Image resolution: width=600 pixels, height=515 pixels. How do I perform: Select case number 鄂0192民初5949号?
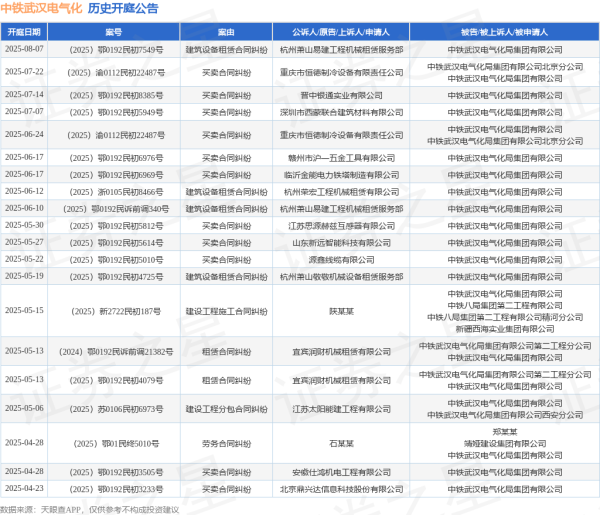pyautogui.click(x=116, y=112)
